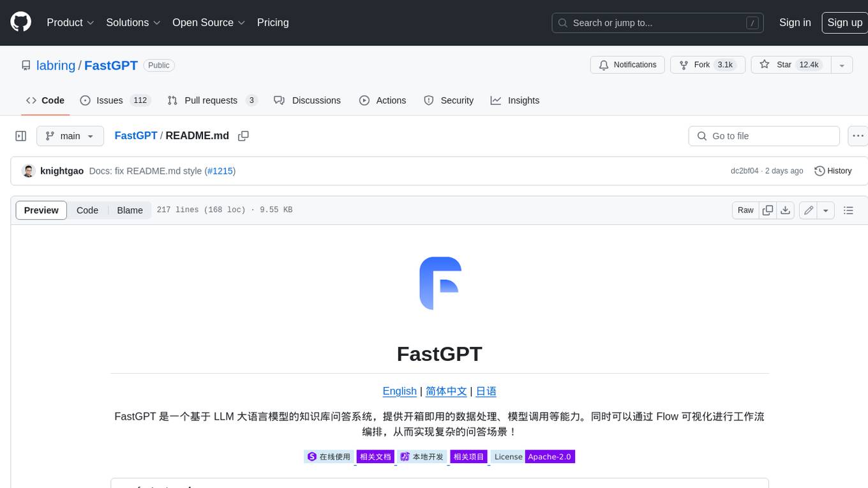868x488 pixels.
Task: Open the Issues tab
Action: 115,100
